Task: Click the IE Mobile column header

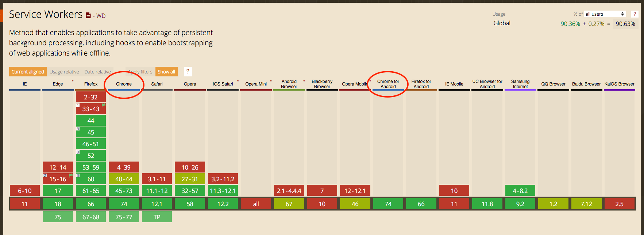Action: click(454, 84)
